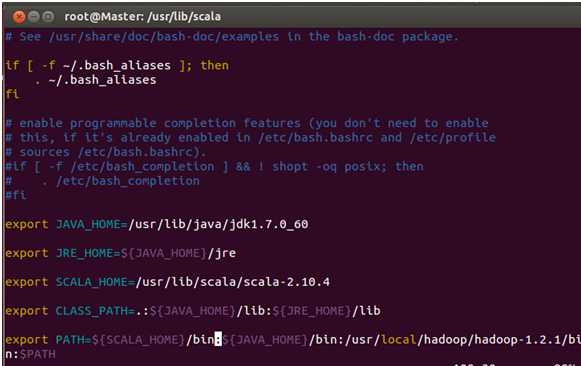Click the hadoop-1.2.1 path segment
The width and height of the screenshot is (581, 366).
point(518,340)
